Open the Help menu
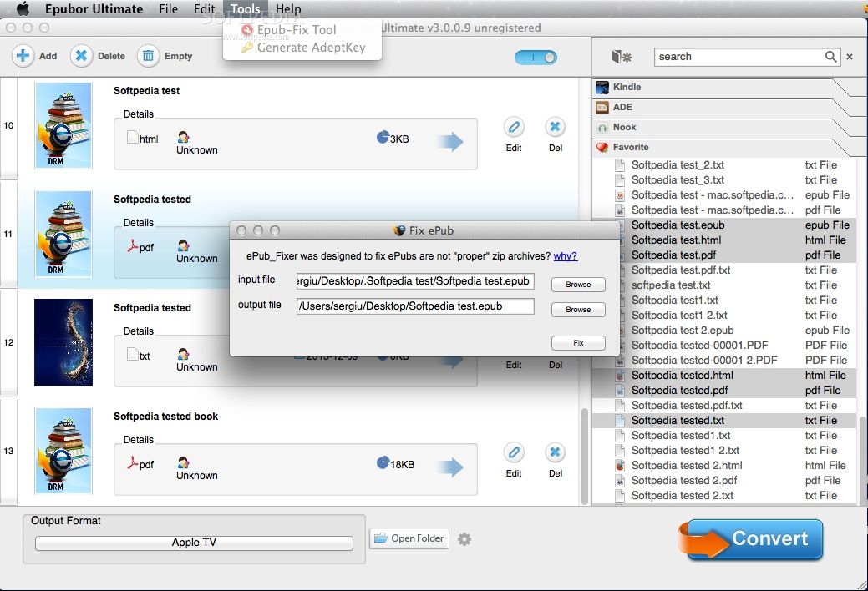Image resolution: width=868 pixels, height=591 pixels. pos(288,9)
